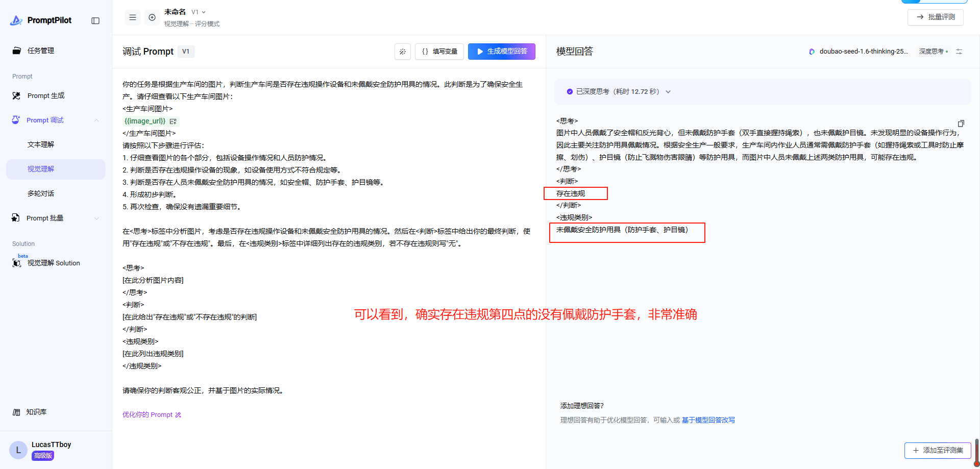The height and width of the screenshot is (469, 980).
Task: Select 文本理解 in the sidebar
Action: 41,144
